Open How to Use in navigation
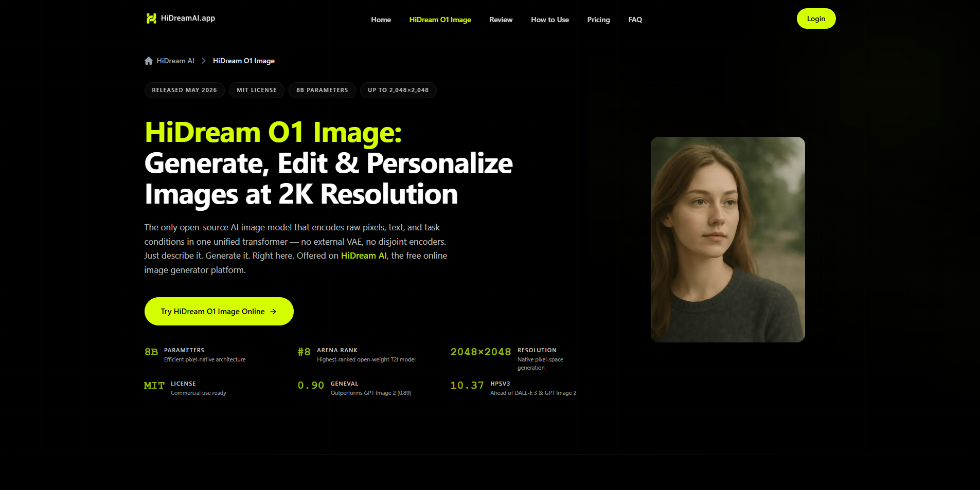This screenshot has height=490, width=980. [x=550, y=20]
